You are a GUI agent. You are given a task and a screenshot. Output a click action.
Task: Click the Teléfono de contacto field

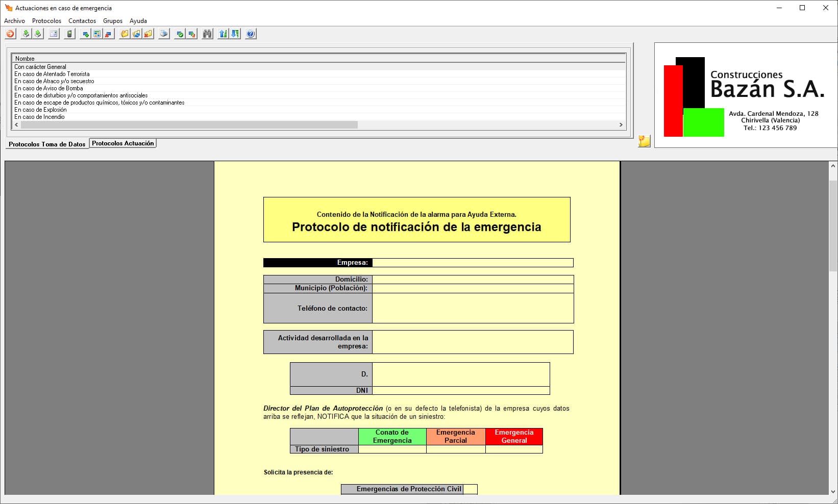point(473,308)
